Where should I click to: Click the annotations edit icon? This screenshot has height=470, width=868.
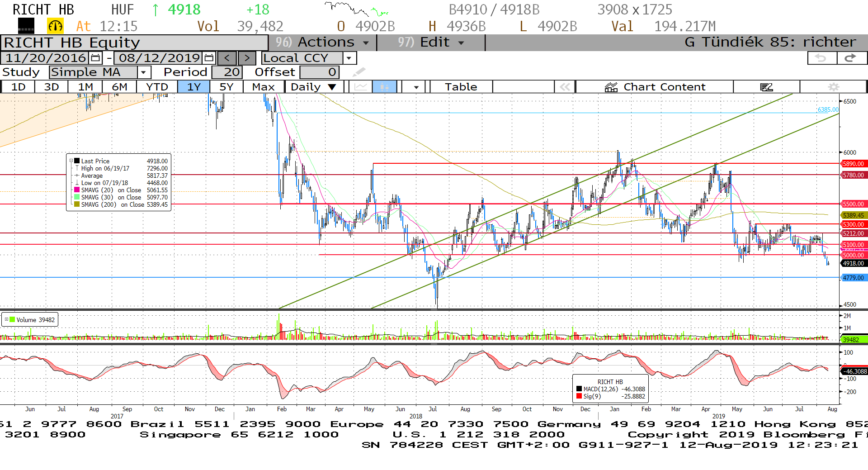pyautogui.click(x=766, y=87)
